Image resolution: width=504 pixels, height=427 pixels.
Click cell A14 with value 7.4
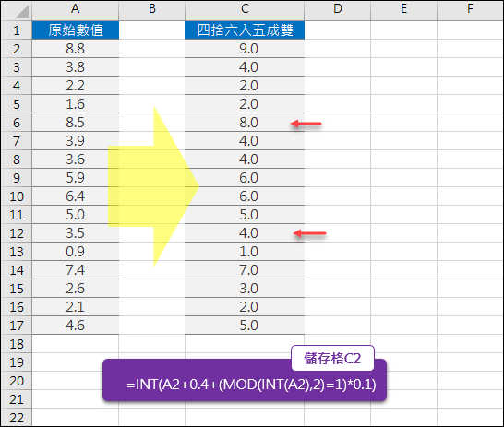(x=76, y=270)
